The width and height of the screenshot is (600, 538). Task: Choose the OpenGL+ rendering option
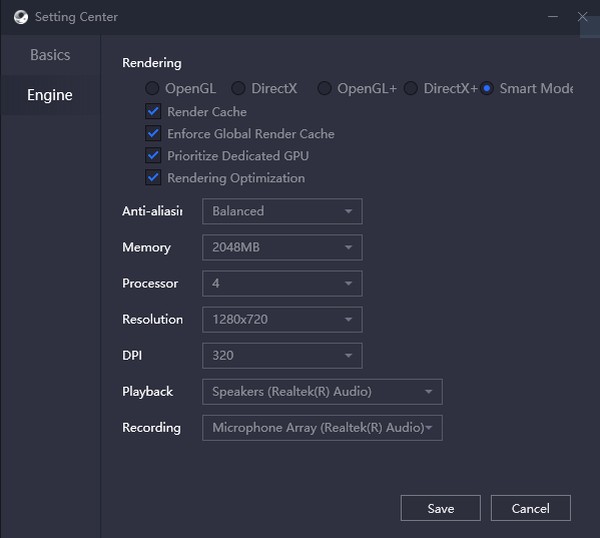click(324, 88)
